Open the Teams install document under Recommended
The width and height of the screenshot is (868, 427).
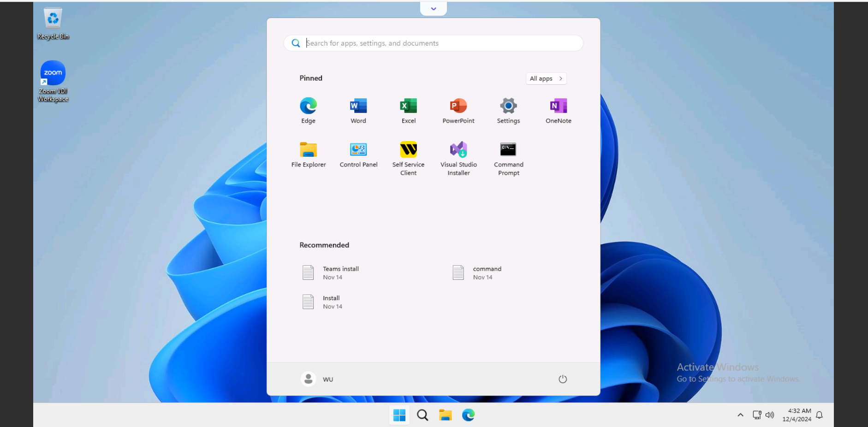(341, 273)
